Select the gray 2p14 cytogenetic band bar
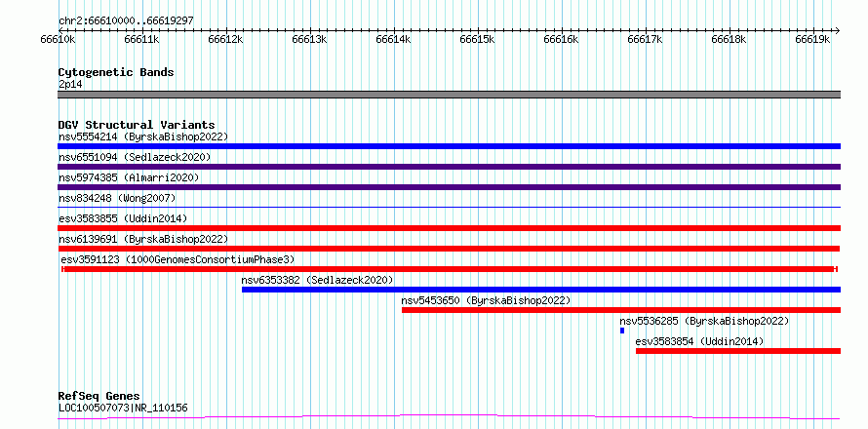 click(x=449, y=95)
